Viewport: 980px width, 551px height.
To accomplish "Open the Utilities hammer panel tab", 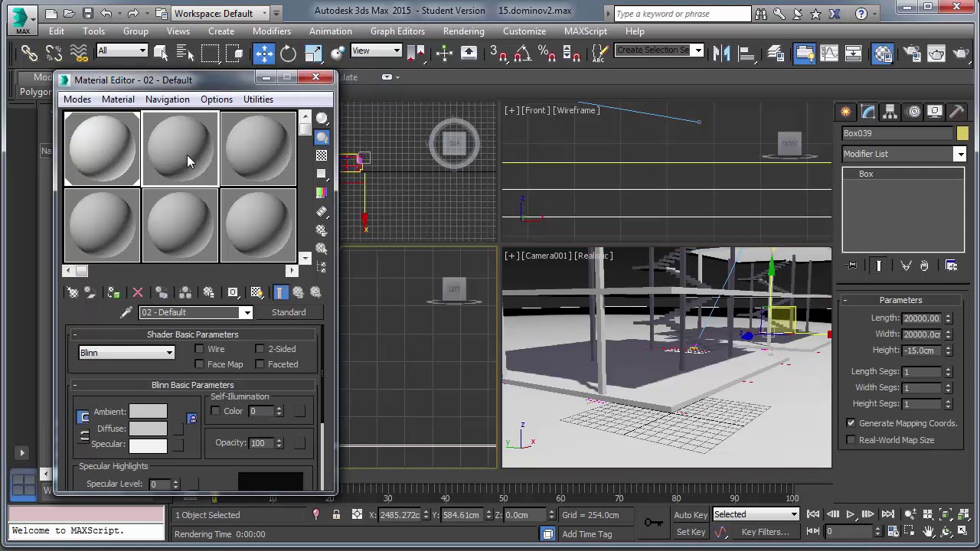I will (x=956, y=112).
